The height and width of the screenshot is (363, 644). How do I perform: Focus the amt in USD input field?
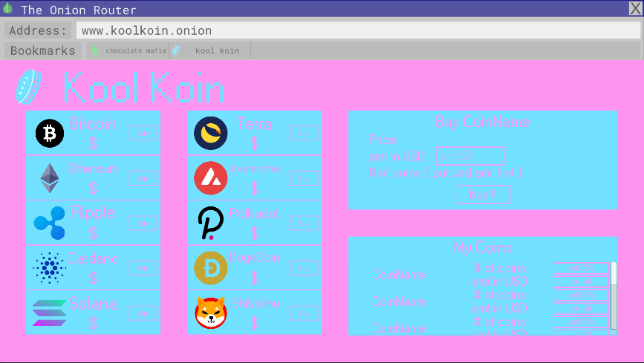point(469,156)
